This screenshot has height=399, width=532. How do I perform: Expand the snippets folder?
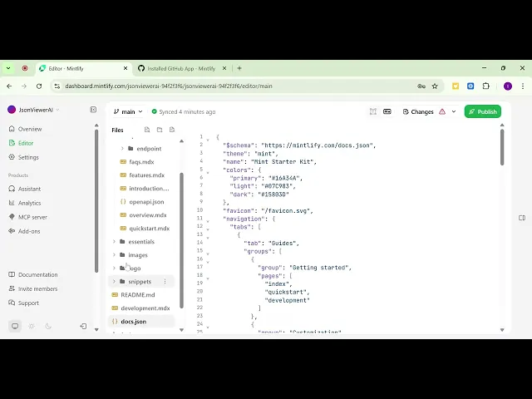click(x=114, y=281)
